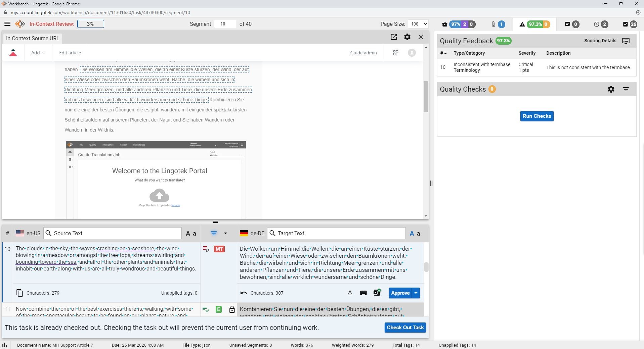Copy source text to target icon

pos(19,293)
